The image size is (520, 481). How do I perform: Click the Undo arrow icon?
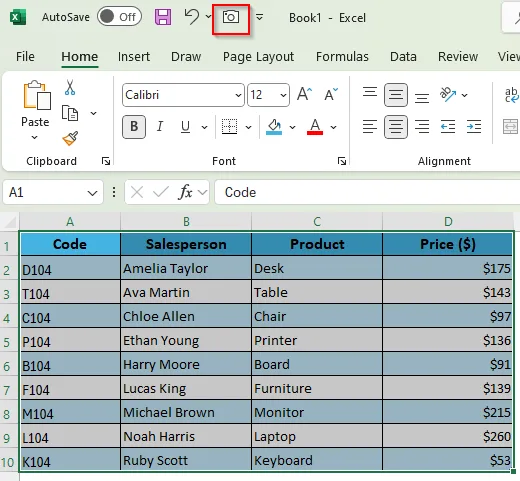click(x=192, y=17)
